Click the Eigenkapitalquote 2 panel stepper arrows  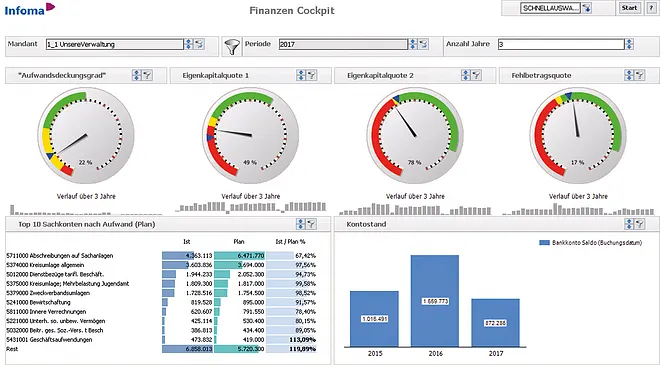pos(465,75)
